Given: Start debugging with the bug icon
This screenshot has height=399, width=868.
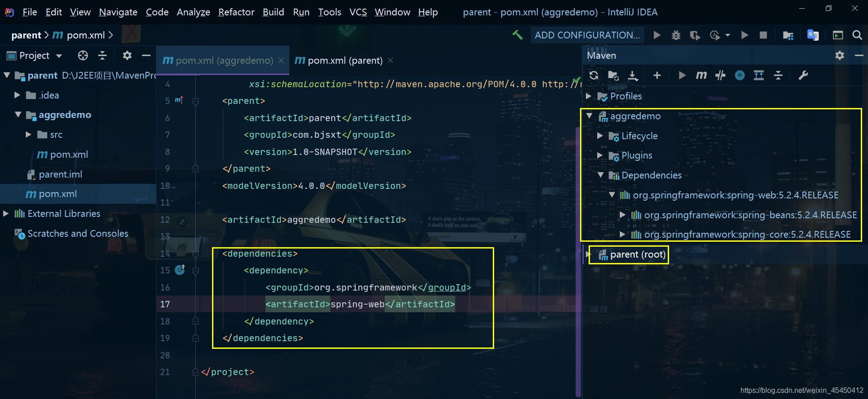Looking at the screenshot, I should [x=676, y=35].
